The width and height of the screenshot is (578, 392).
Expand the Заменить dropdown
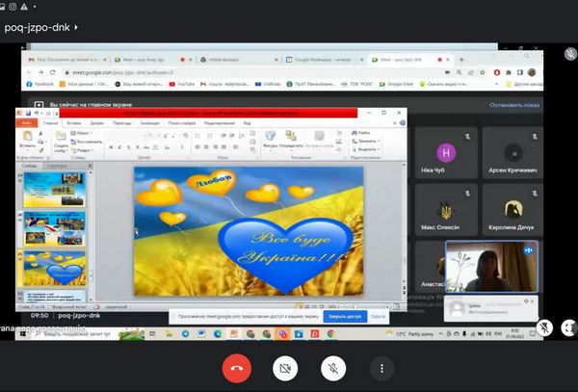[366, 142]
